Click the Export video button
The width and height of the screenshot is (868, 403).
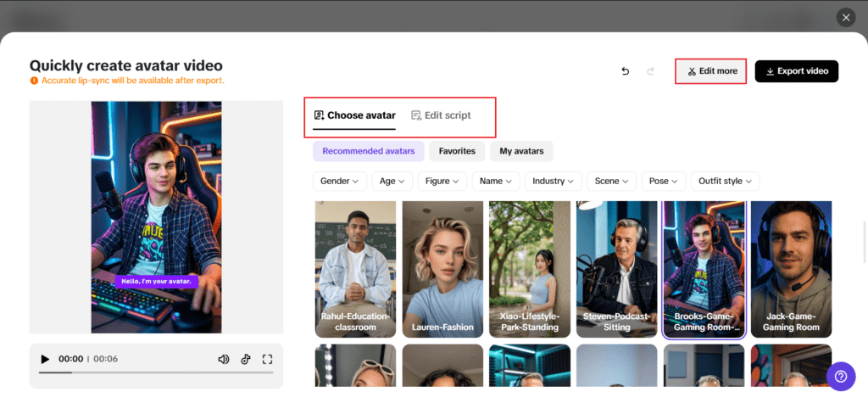[x=796, y=71]
